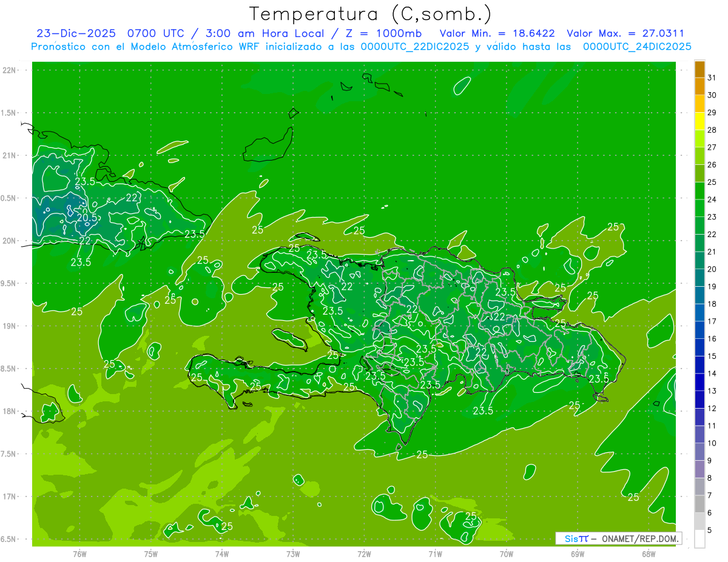Click the topmost brown-orange color scale segment

[x=700, y=69]
